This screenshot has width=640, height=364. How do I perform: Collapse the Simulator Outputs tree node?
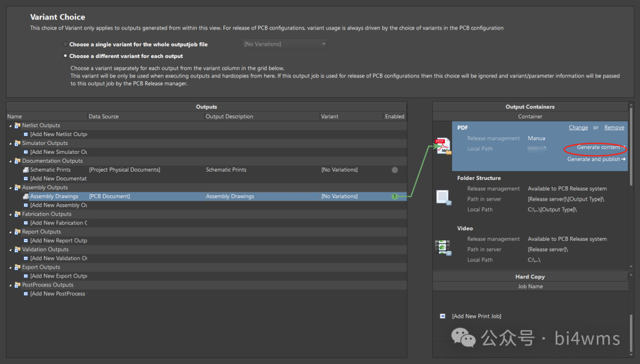pos(10,143)
